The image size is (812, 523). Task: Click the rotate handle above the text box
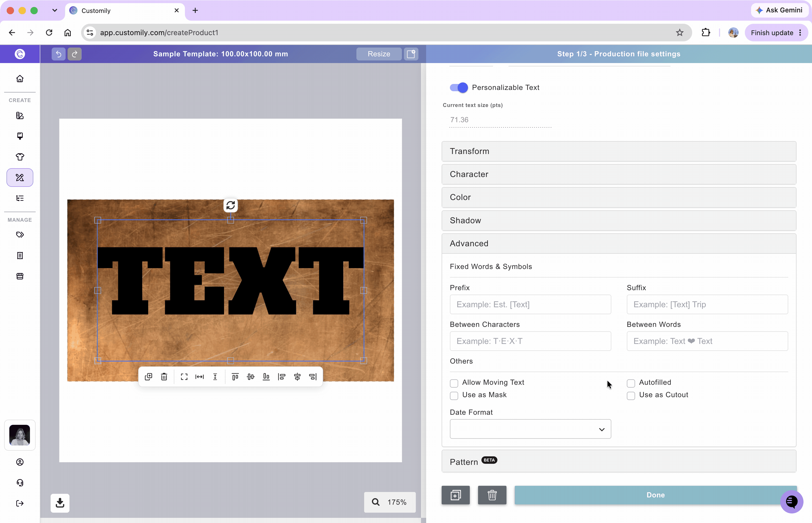[230, 205]
